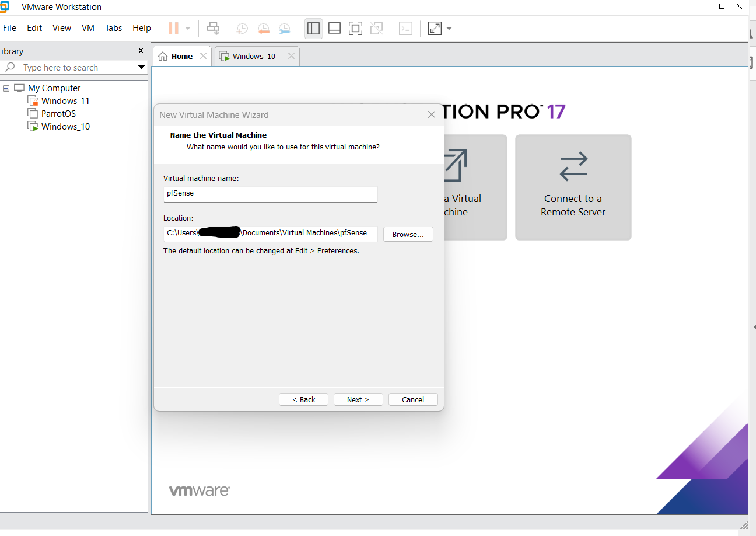
Task: Open the stretch display options dropdown arrow
Action: pyautogui.click(x=449, y=28)
